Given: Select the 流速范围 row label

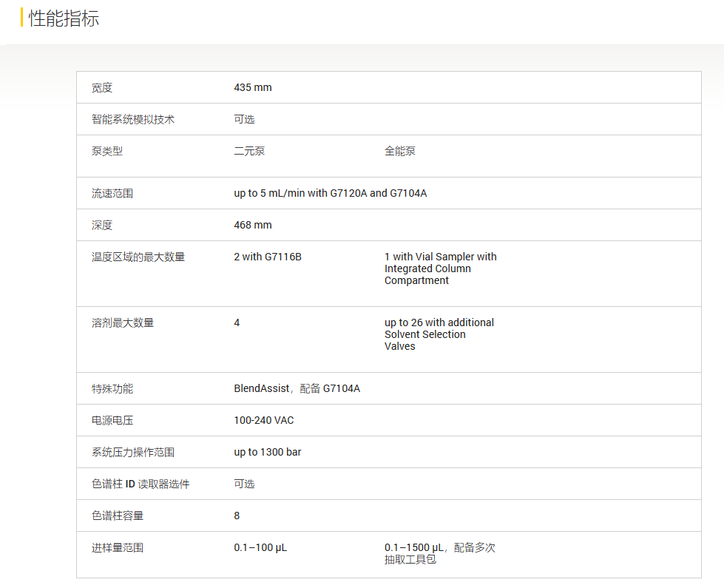Looking at the screenshot, I should (112, 193).
